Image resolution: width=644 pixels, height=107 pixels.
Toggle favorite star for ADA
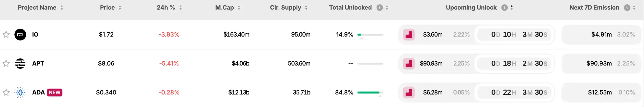(x=6, y=93)
